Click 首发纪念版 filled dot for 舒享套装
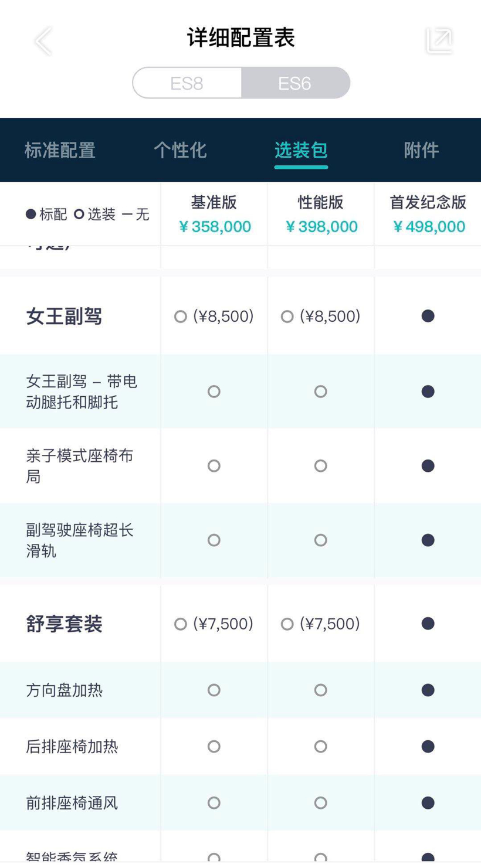Viewport: 481px width, 868px height. [428, 624]
